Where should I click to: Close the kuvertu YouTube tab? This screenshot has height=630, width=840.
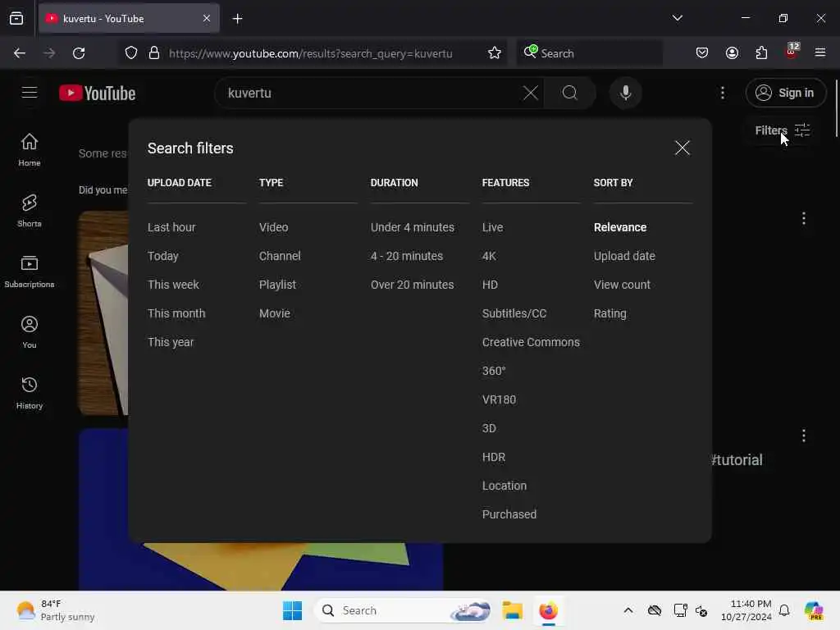coord(206,18)
